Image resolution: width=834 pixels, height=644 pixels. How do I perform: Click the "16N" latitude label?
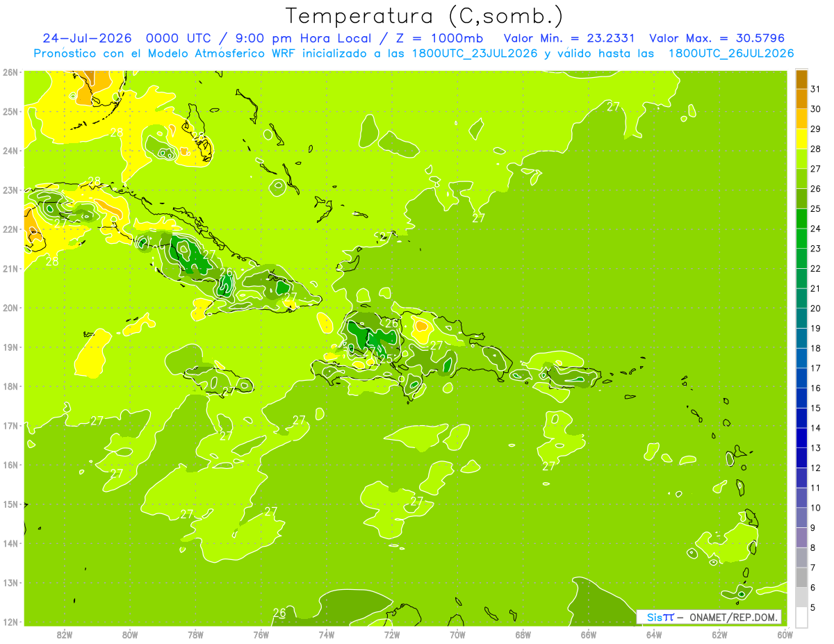[x=10, y=464]
